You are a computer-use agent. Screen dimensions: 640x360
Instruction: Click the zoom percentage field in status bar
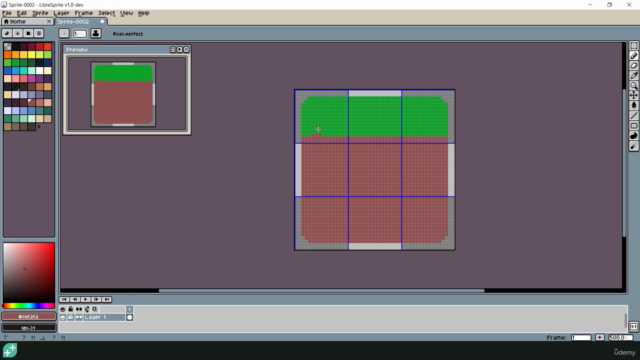[x=620, y=338]
